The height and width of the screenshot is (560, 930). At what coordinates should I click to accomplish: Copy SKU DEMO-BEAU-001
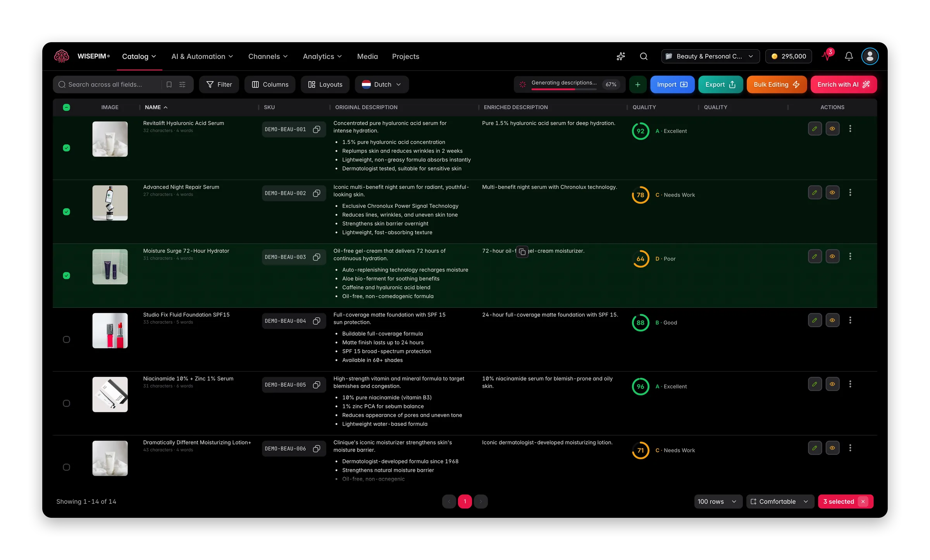[317, 129]
